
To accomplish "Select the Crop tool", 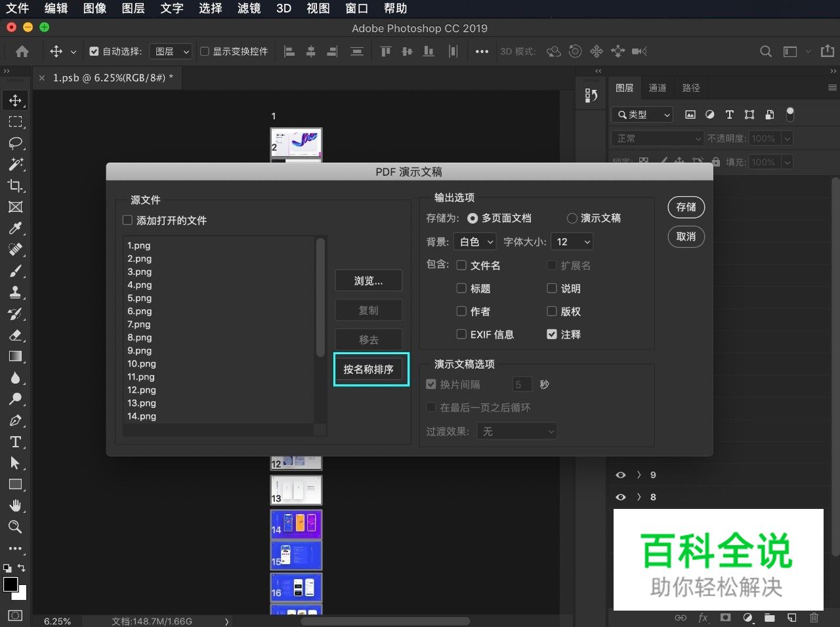I will [16, 186].
